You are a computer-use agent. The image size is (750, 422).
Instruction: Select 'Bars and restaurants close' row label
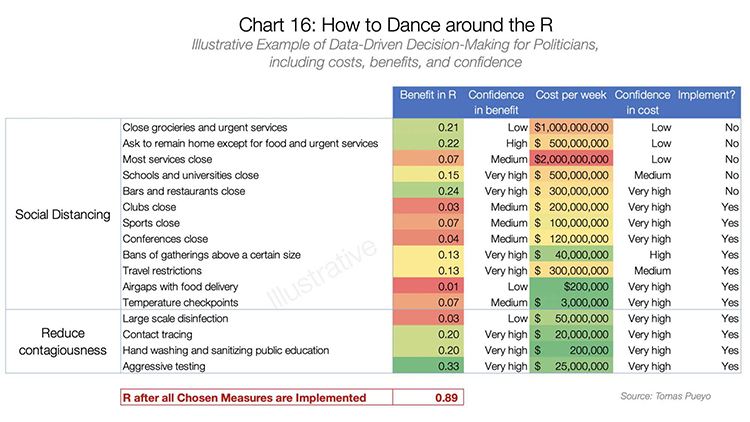tap(183, 191)
